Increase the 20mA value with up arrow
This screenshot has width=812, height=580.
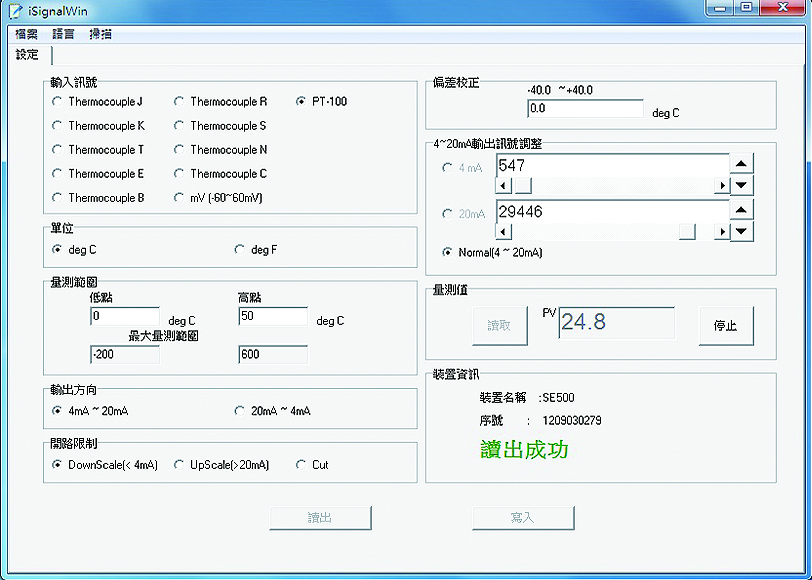tap(742, 210)
